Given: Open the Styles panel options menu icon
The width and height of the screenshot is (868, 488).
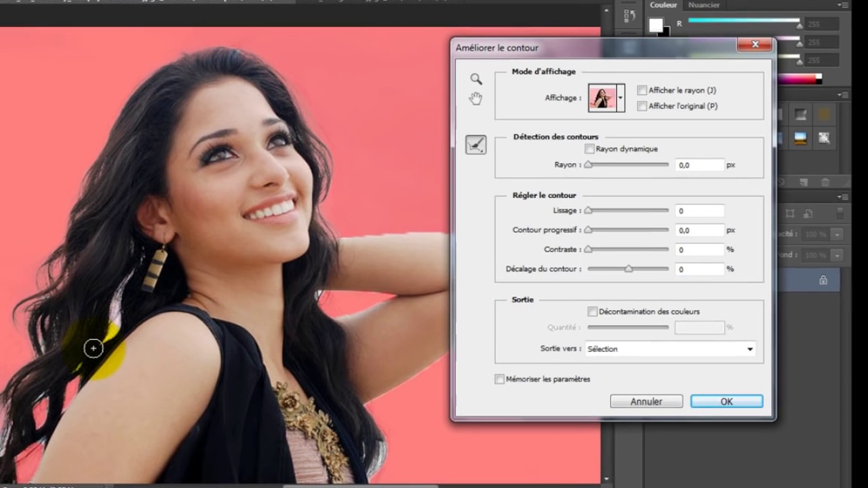Looking at the screenshot, I should tap(843, 95).
